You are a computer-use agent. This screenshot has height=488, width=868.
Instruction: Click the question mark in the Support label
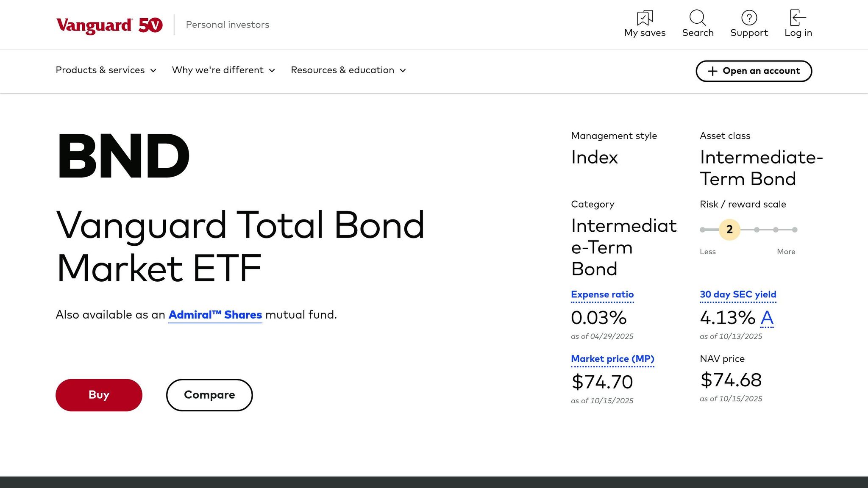[749, 18]
